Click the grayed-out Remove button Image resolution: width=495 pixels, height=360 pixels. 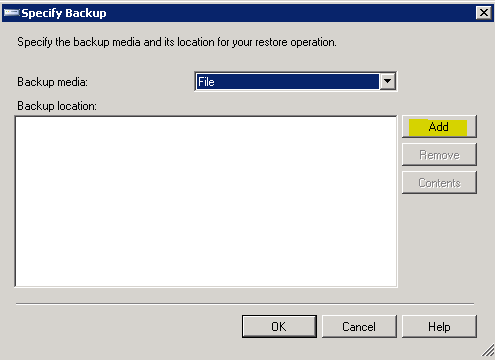pyautogui.click(x=439, y=155)
